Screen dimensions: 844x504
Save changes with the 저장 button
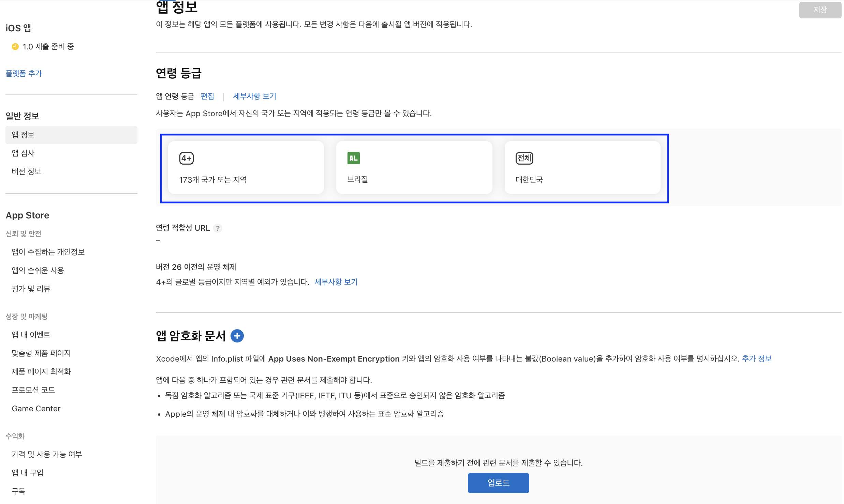820,10
